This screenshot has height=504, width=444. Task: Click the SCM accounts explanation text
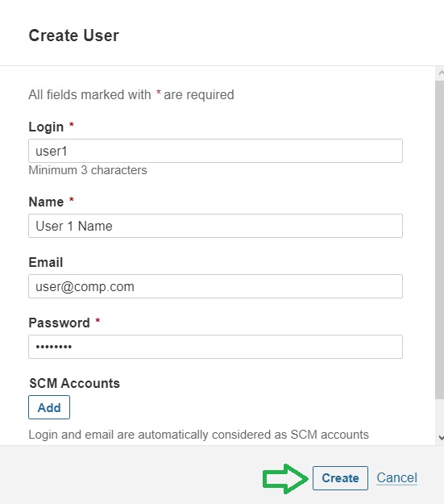coord(198,435)
